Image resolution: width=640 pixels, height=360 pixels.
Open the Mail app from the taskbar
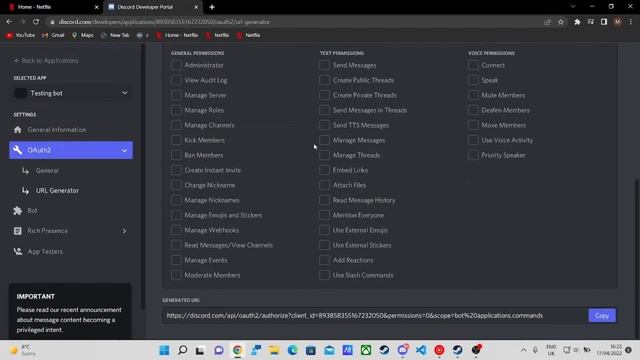pyautogui.click(x=329, y=350)
